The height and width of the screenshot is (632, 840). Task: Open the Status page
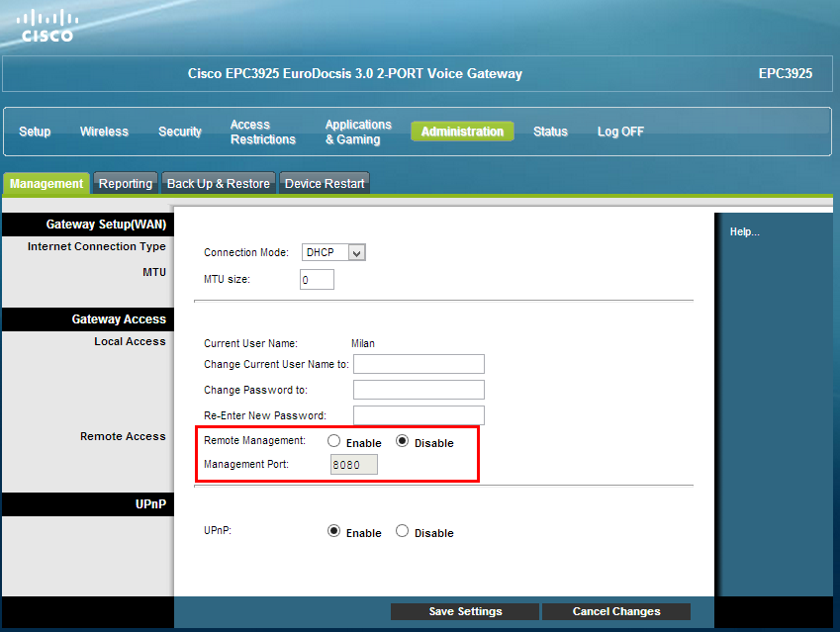tap(550, 132)
